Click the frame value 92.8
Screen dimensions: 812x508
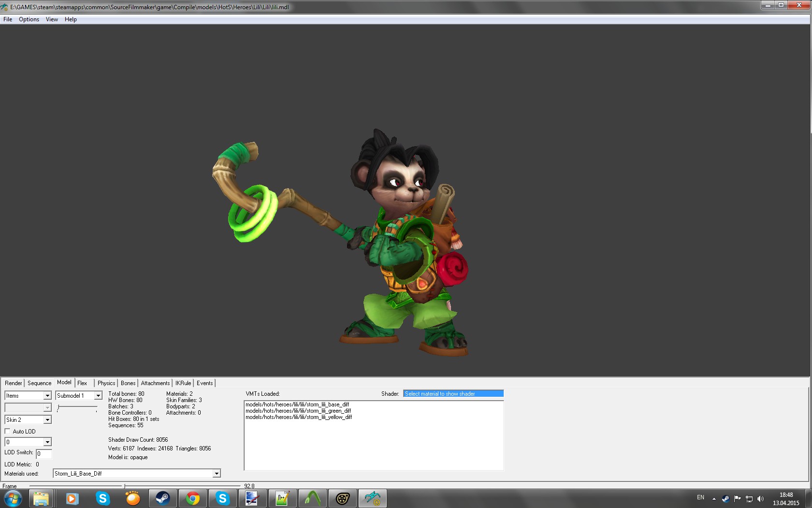pos(249,486)
